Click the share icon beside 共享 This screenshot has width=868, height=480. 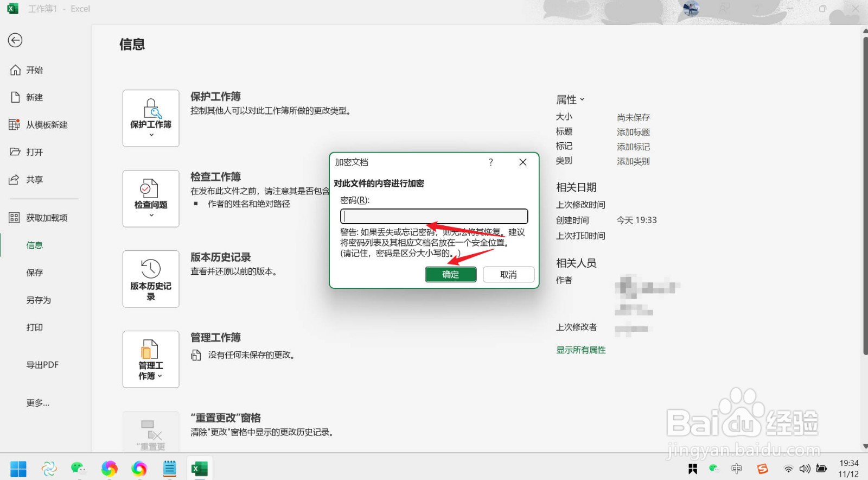tap(15, 180)
